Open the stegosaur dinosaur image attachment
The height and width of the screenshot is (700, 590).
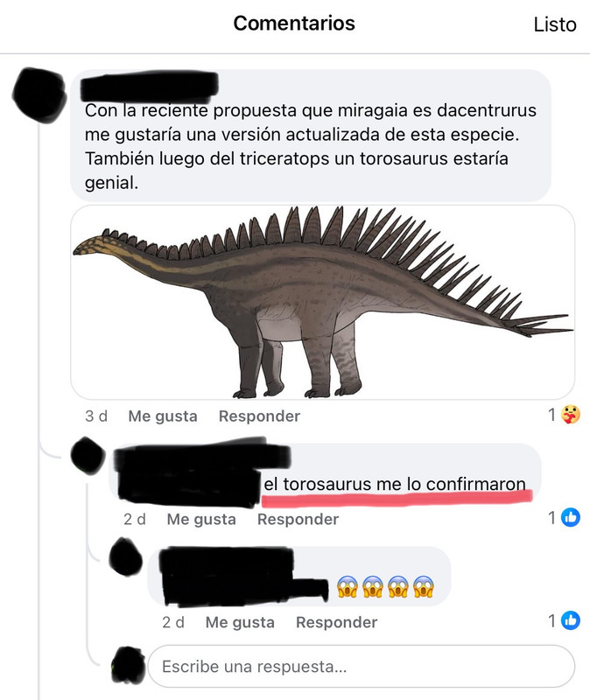click(322, 302)
